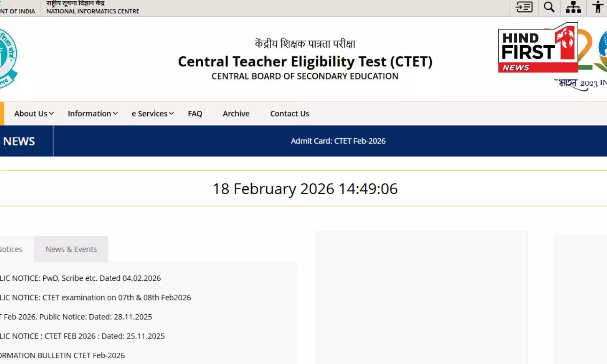Open the FAQ menu item
Image resolution: width=607 pixels, height=364 pixels.
pos(195,114)
